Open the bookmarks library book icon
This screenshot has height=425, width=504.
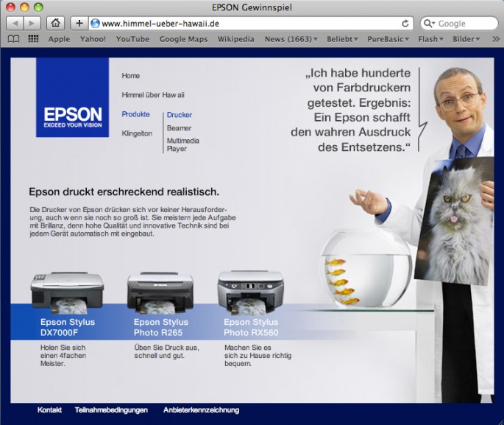(13, 39)
